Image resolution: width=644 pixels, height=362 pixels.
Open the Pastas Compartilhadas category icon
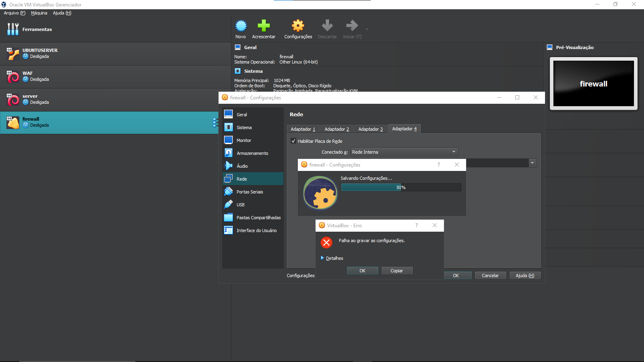pyautogui.click(x=228, y=217)
